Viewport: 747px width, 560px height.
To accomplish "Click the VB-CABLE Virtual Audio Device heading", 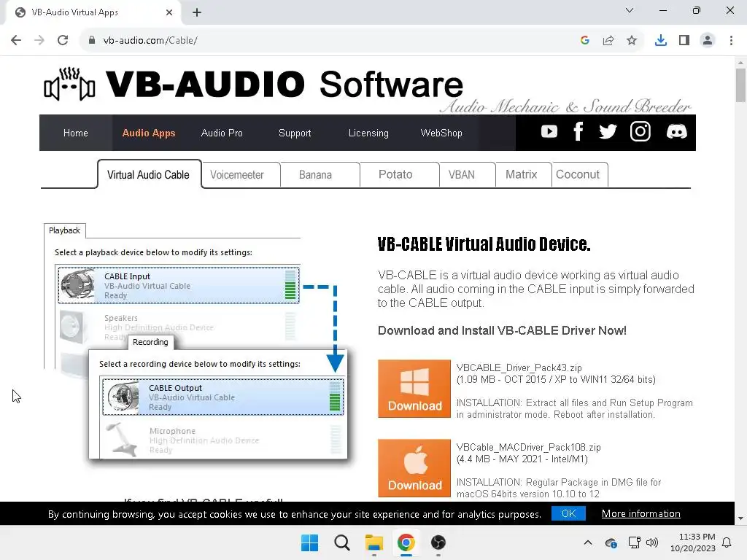I will click(x=484, y=244).
